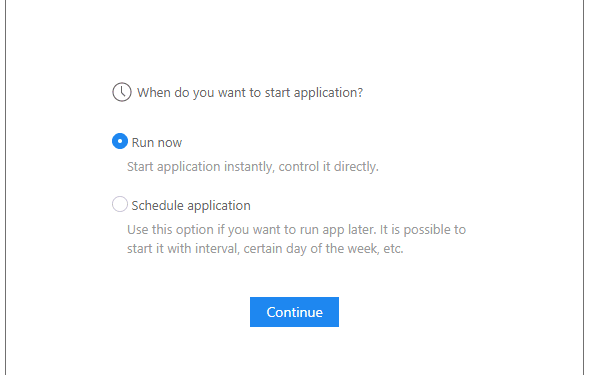Click the word 'Continue' on the blue button
The image size is (591, 375).
click(294, 312)
